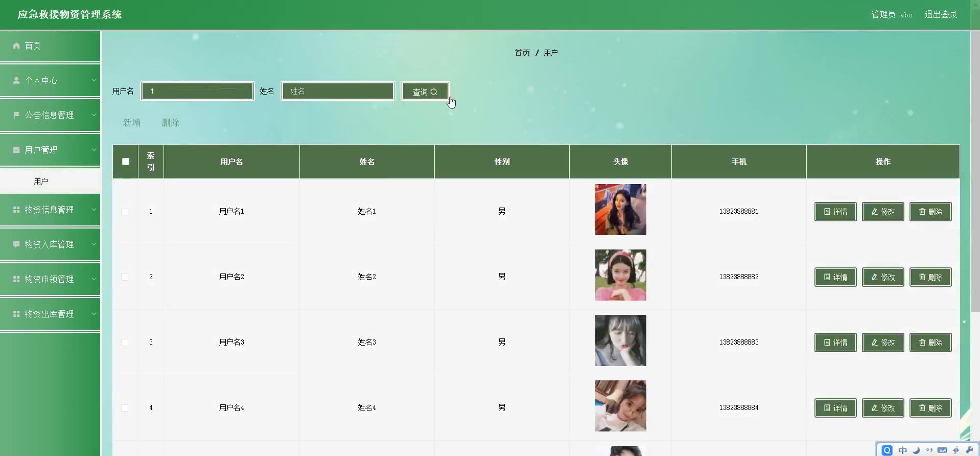Click the chat icon beside 物资入库管理

pyautogui.click(x=16, y=244)
